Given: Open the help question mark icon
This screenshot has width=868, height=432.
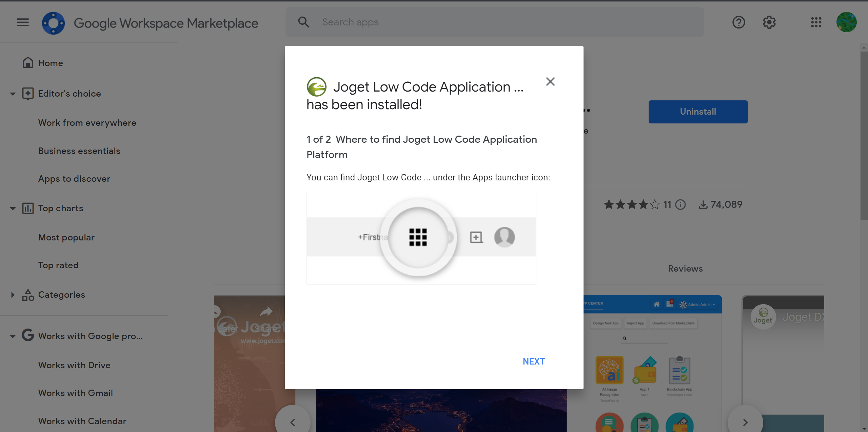Looking at the screenshot, I should click(738, 22).
